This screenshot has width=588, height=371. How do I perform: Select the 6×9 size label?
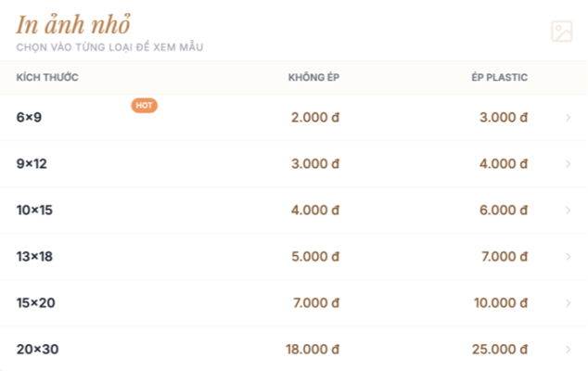(30, 118)
